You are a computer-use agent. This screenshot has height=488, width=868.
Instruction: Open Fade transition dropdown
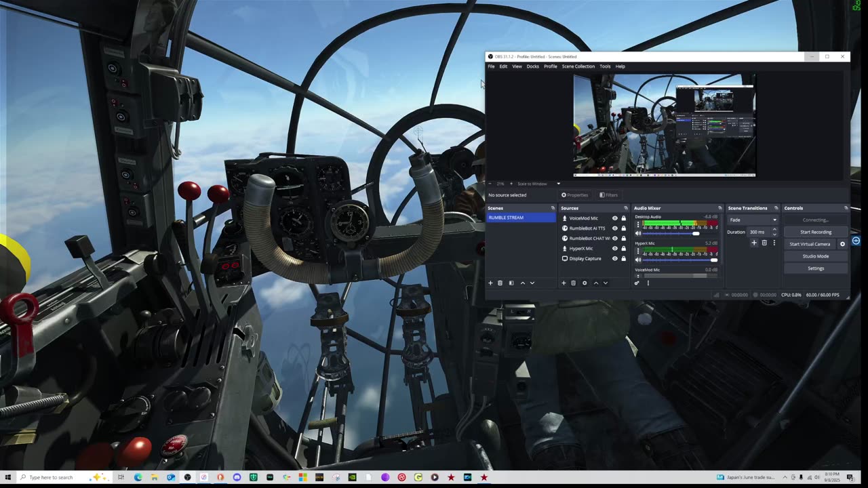pos(753,220)
